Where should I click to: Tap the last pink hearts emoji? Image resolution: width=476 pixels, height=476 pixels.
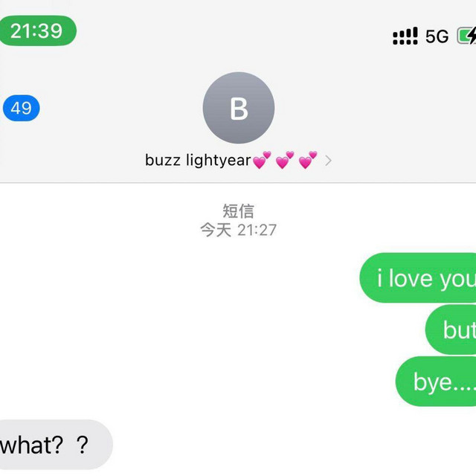click(x=308, y=160)
